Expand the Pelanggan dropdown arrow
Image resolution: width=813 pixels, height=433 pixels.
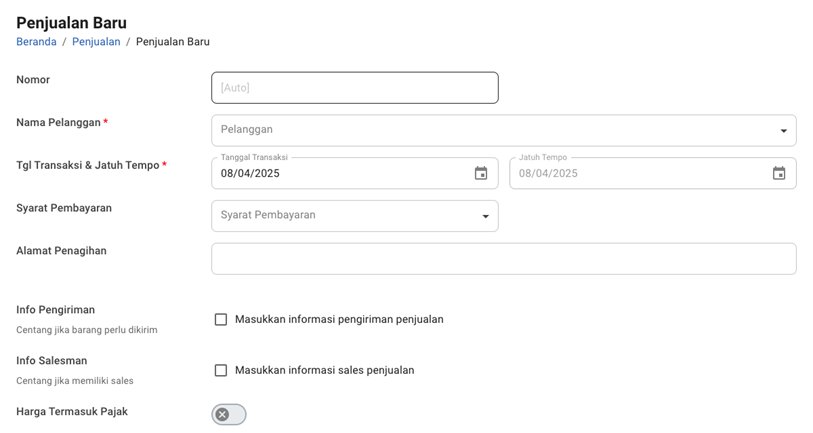[783, 131]
